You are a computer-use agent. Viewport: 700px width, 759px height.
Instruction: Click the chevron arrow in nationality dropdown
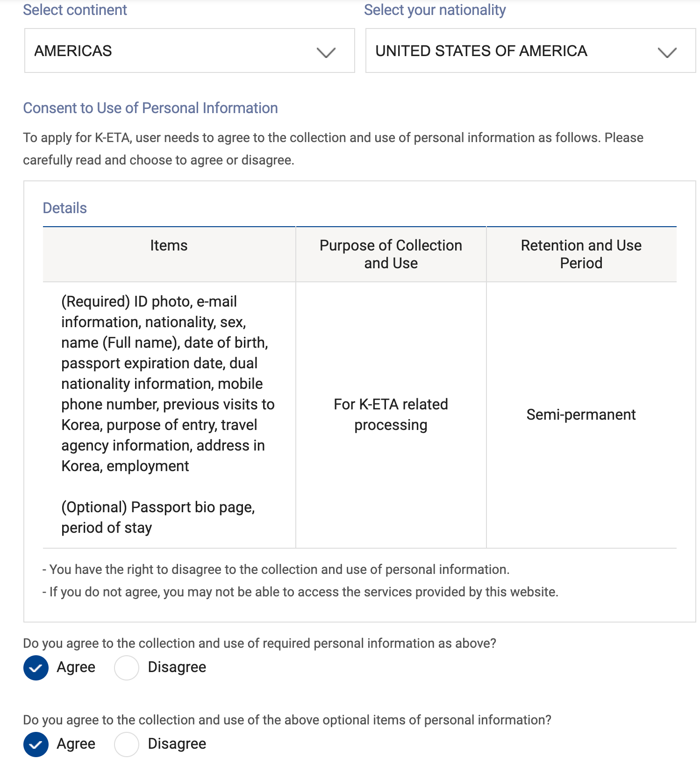tap(667, 52)
